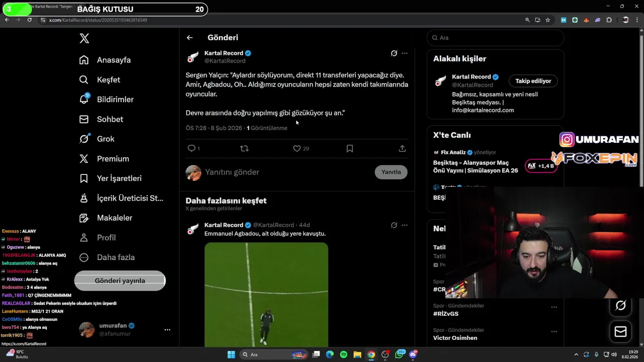Open the Chrome profile avatar
Image resolution: width=644 pixels, height=362 pixels.
tap(625, 20)
